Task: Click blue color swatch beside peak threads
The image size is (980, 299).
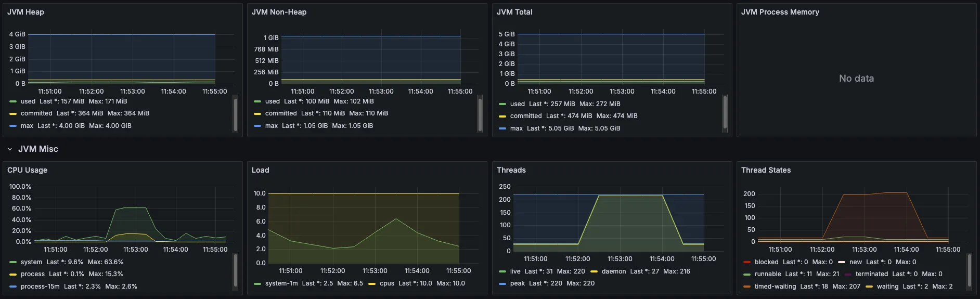Action: 502,284
